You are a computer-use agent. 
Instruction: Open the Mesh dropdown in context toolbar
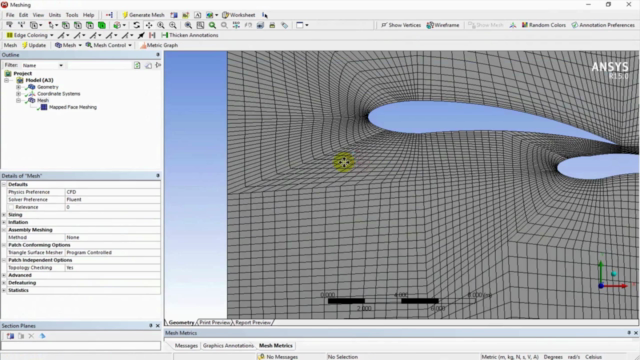pyautogui.click(x=68, y=45)
